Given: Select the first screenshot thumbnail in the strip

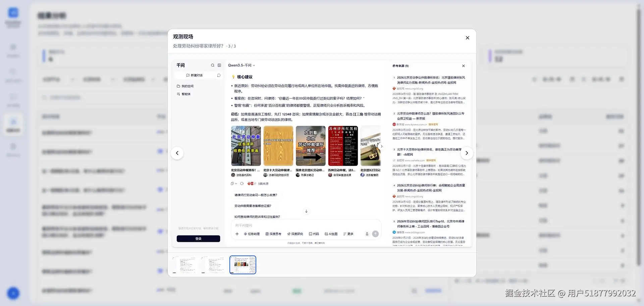Looking at the screenshot, I should click(x=184, y=265).
